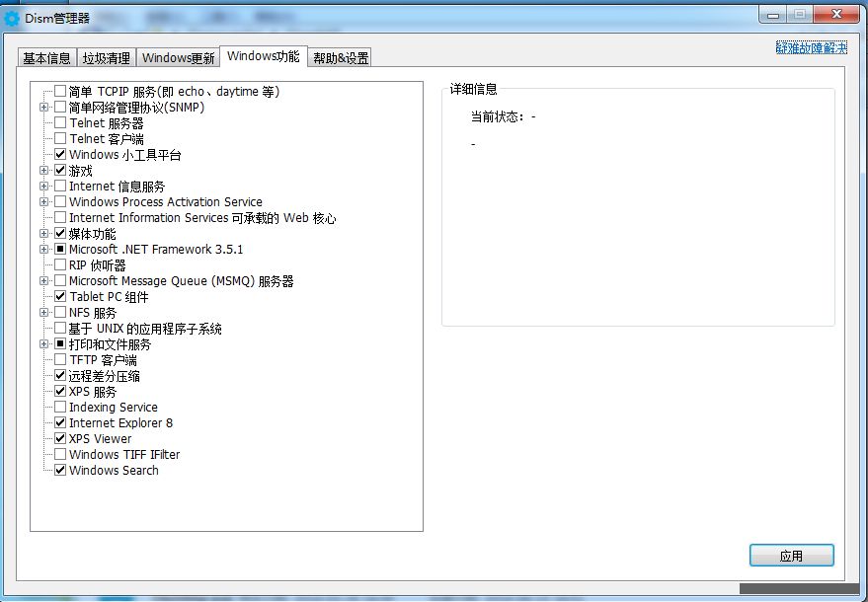Screen dimensions: 868x602
Task: Go to the Windows更新 tab
Action: coord(178,58)
